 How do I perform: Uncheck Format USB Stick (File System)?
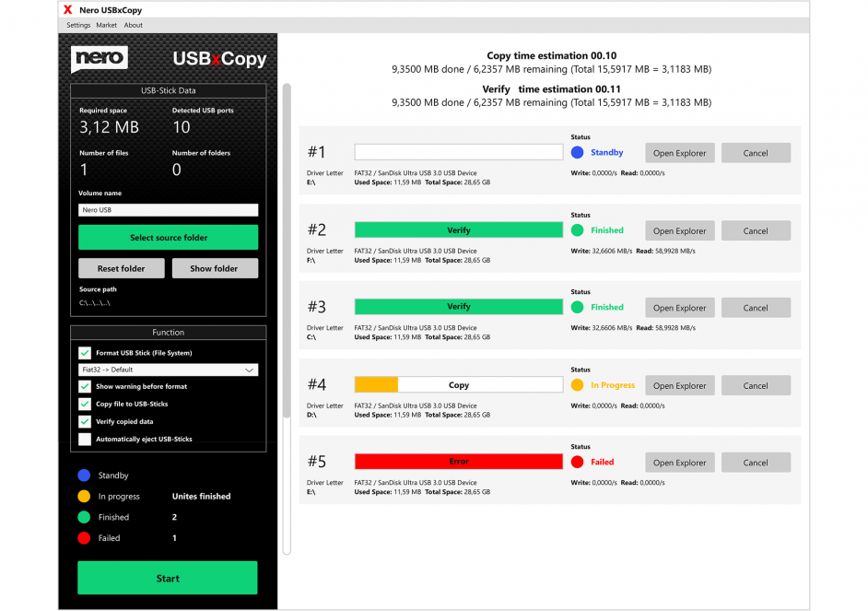pyautogui.click(x=85, y=353)
